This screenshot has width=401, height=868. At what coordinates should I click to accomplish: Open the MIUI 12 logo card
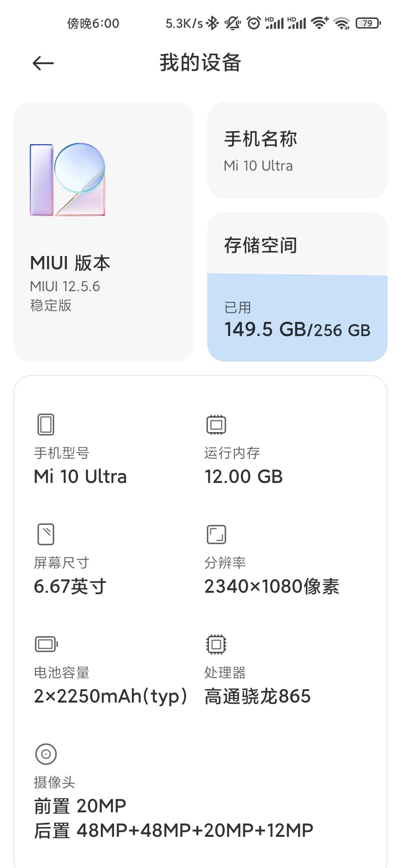tap(68, 180)
